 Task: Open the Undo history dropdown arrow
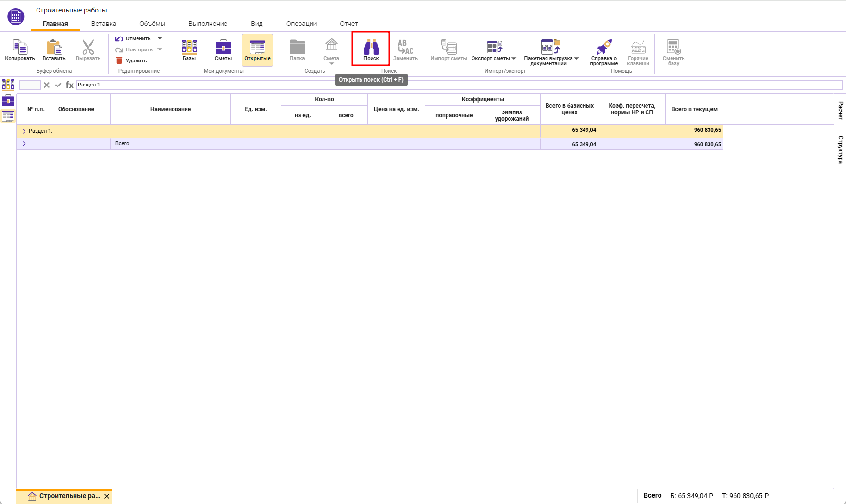[160, 38]
